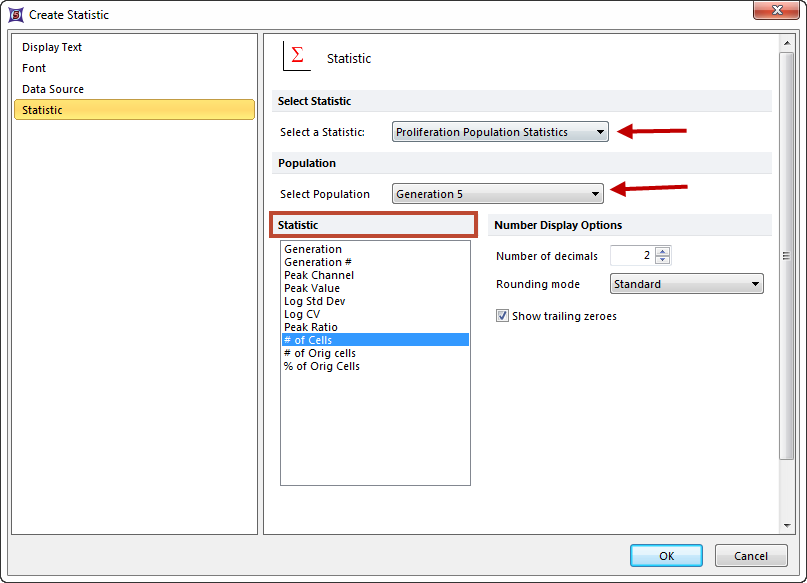The image size is (807, 583).
Task: Open the Select Population dropdown
Action: (497, 194)
